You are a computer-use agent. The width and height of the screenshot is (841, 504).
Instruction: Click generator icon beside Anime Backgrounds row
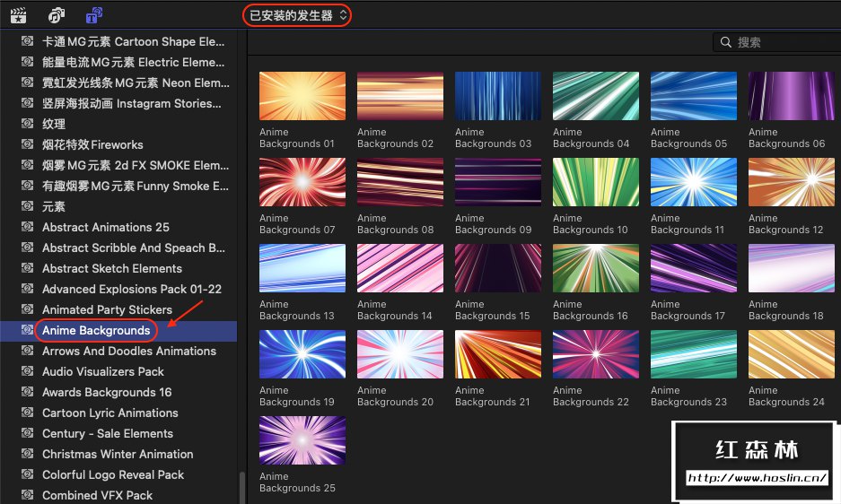(x=27, y=330)
